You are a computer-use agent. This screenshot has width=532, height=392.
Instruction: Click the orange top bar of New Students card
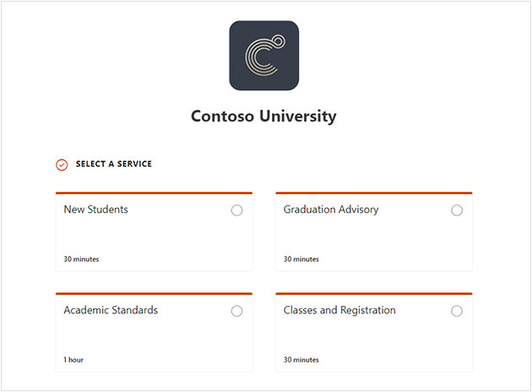coord(154,193)
